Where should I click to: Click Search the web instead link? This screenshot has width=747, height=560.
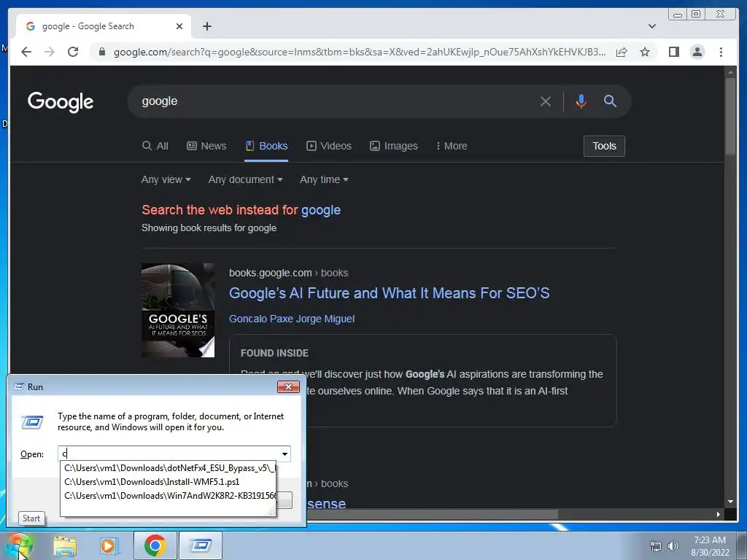click(x=241, y=210)
